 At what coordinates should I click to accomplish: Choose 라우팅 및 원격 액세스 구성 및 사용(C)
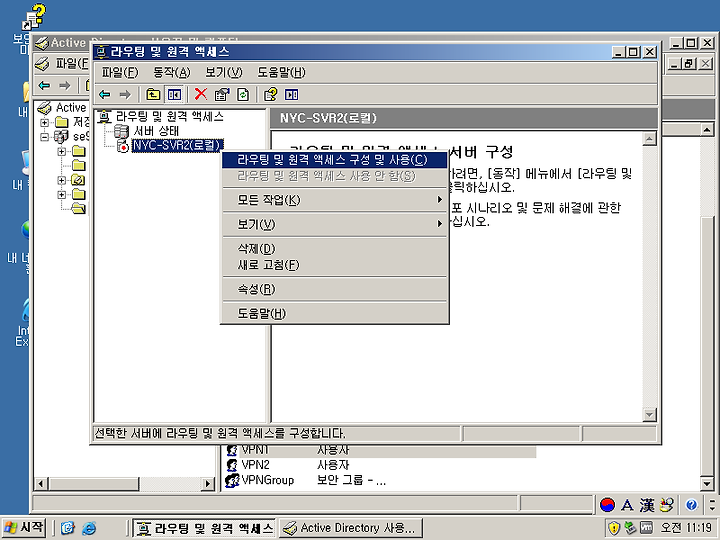point(334,160)
